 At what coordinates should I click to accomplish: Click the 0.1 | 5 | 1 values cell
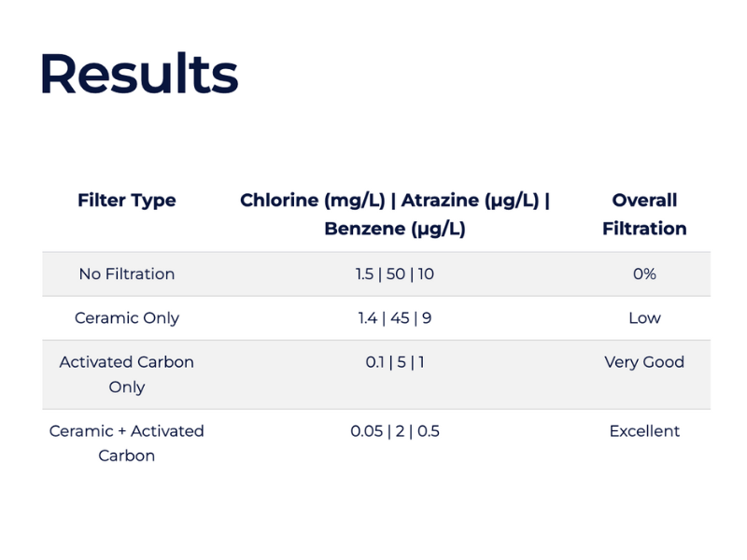[x=394, y=362]
